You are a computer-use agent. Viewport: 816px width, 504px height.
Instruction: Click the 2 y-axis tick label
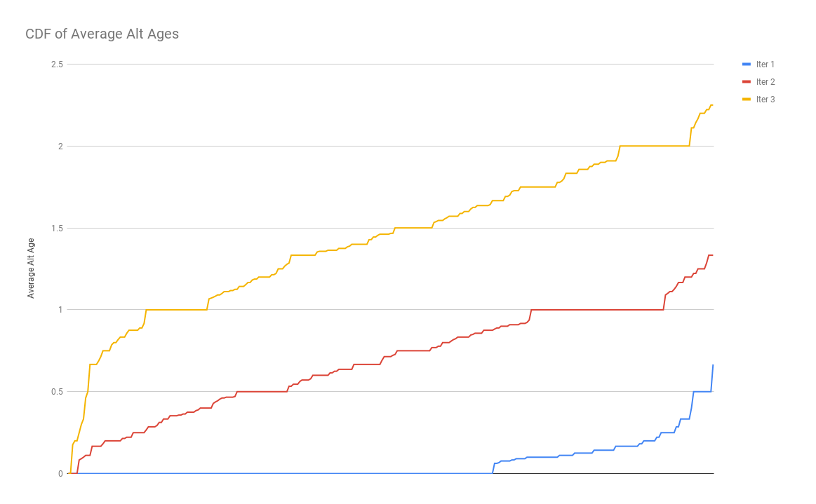60,147
